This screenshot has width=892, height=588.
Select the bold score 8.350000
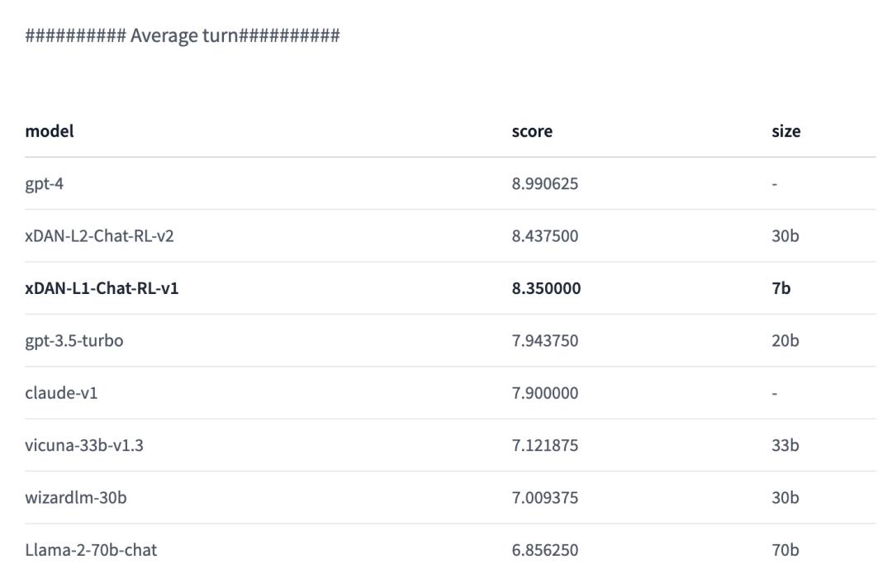pos(546,288)
